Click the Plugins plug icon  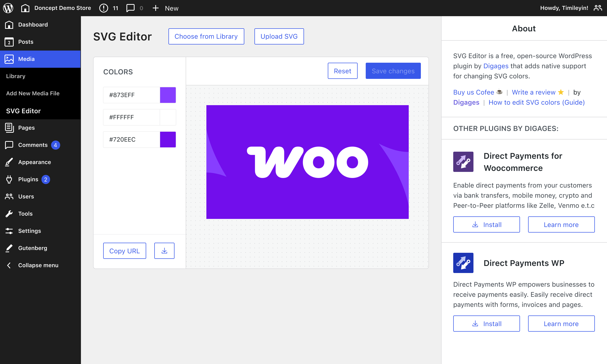[x=9, y=179]
